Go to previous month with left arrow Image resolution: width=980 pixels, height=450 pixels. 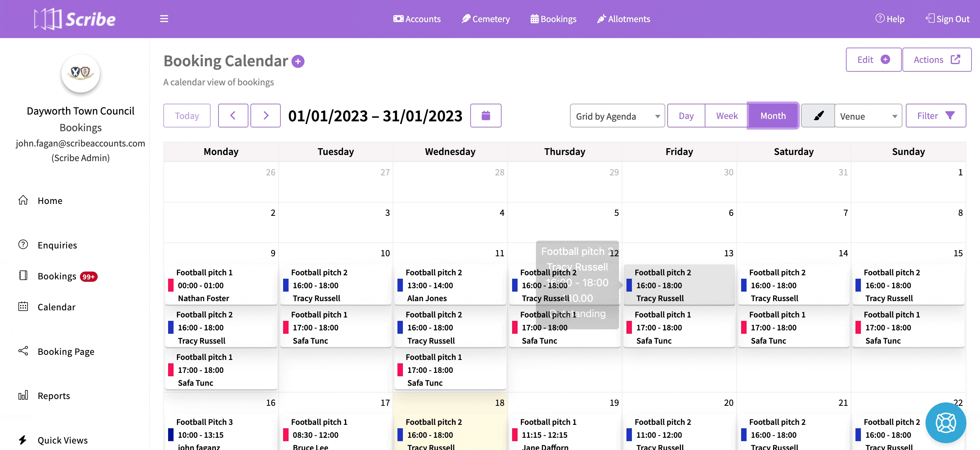(233, 116)
